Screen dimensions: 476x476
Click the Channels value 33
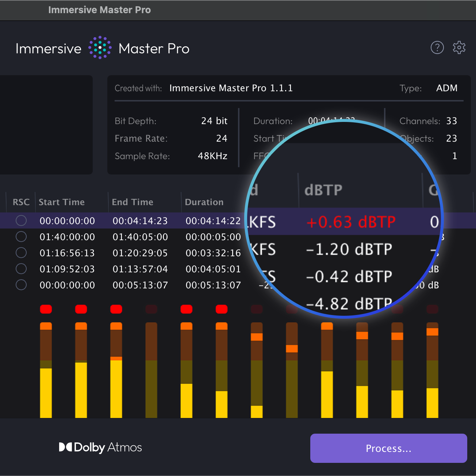[x=452, y=121]
